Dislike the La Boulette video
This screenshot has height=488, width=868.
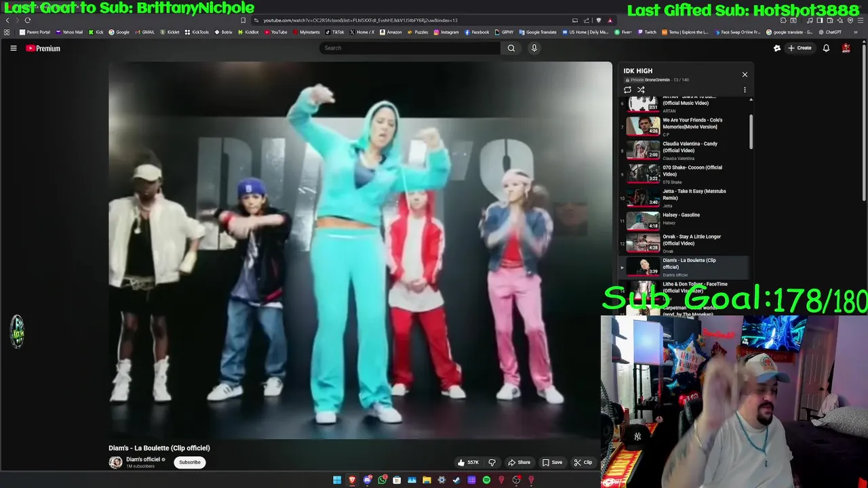pos(492,462)
